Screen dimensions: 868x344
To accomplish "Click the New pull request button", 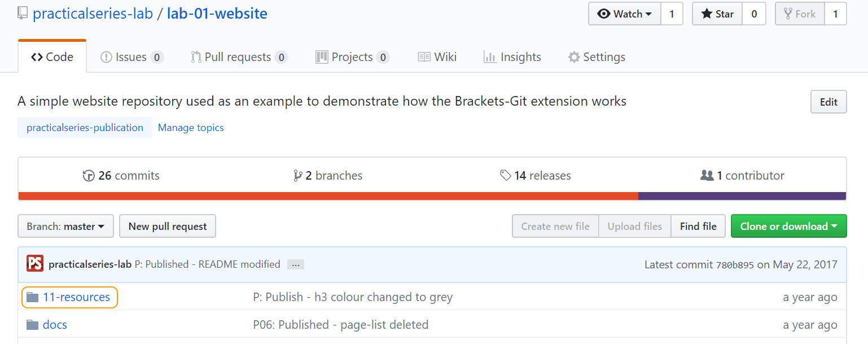I will (168, 226).
